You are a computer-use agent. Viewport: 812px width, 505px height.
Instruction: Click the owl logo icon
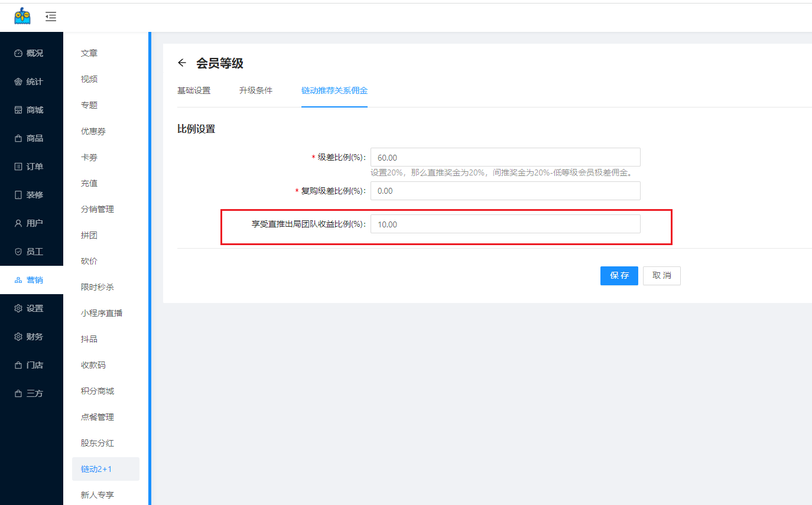22,16
